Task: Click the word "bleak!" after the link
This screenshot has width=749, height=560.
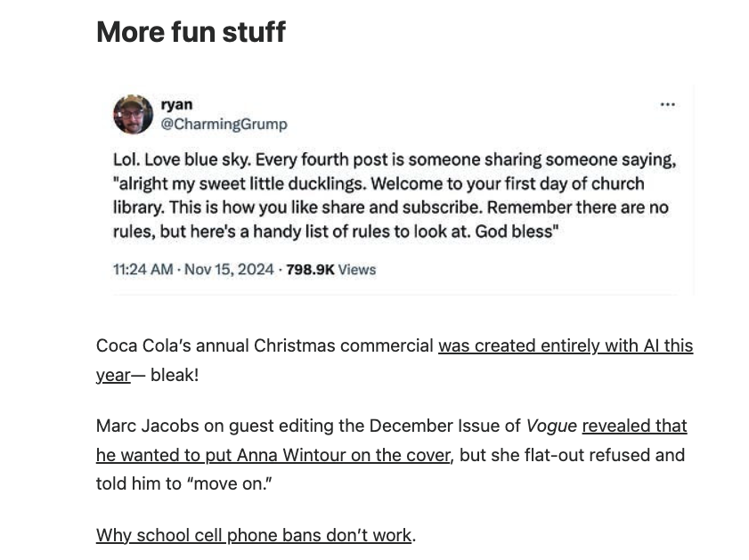Action: pos(174,375)
